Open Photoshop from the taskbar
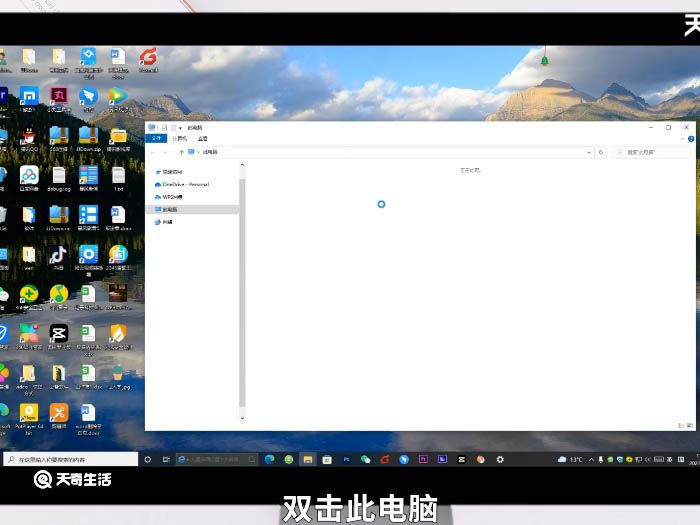This screenshot has width=700, height=525. [x=346, y=459]
